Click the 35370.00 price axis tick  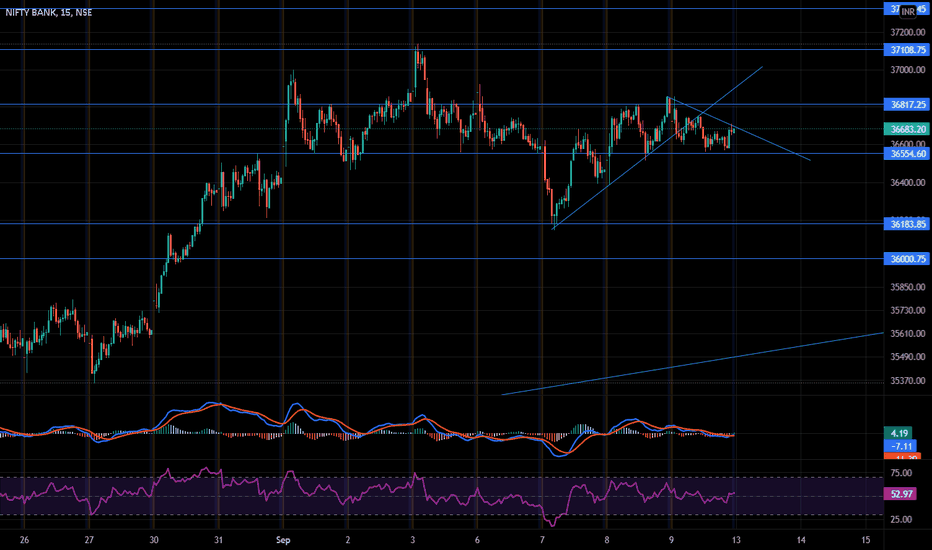pos(908,381)
